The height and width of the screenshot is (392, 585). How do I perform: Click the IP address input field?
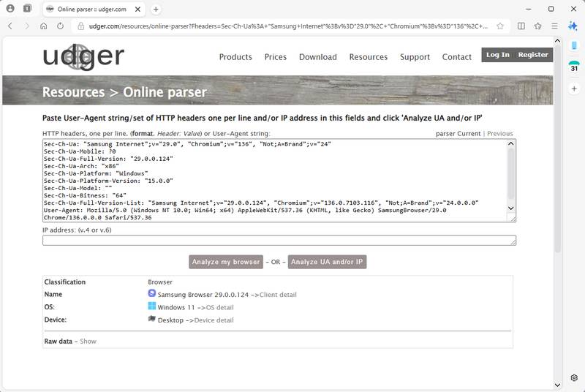point(279,241)
